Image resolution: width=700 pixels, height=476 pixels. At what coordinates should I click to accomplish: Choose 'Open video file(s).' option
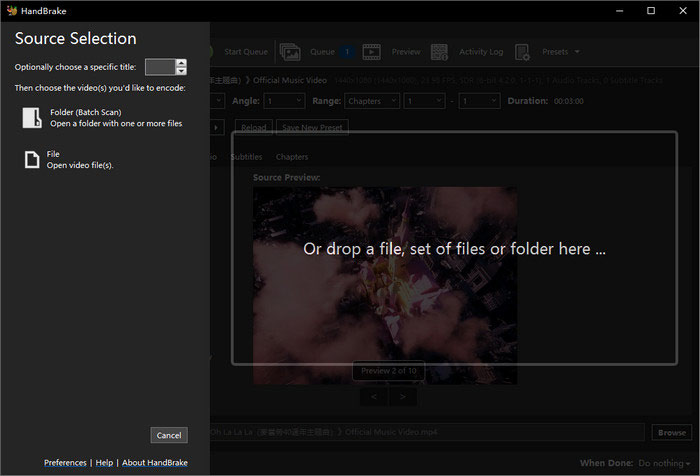[80, 165]
